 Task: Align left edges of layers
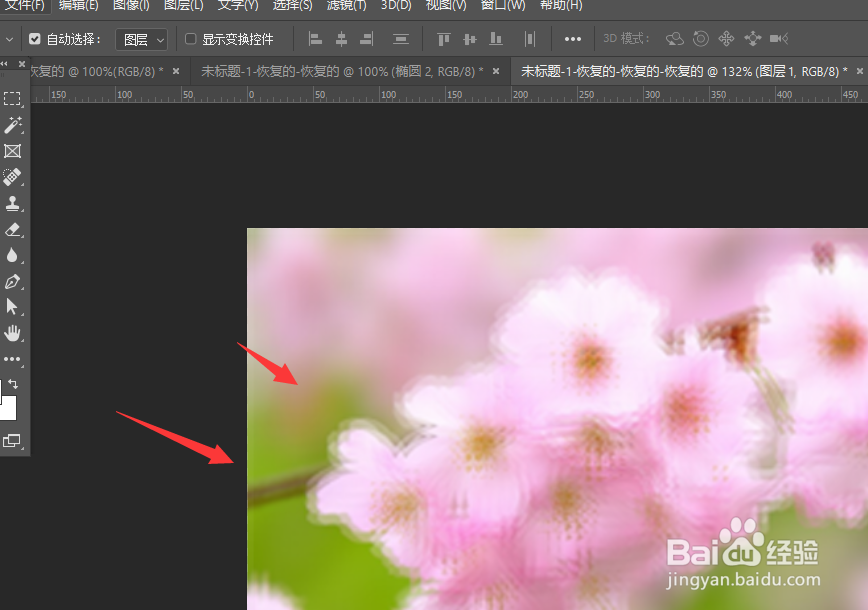point(316,39)
